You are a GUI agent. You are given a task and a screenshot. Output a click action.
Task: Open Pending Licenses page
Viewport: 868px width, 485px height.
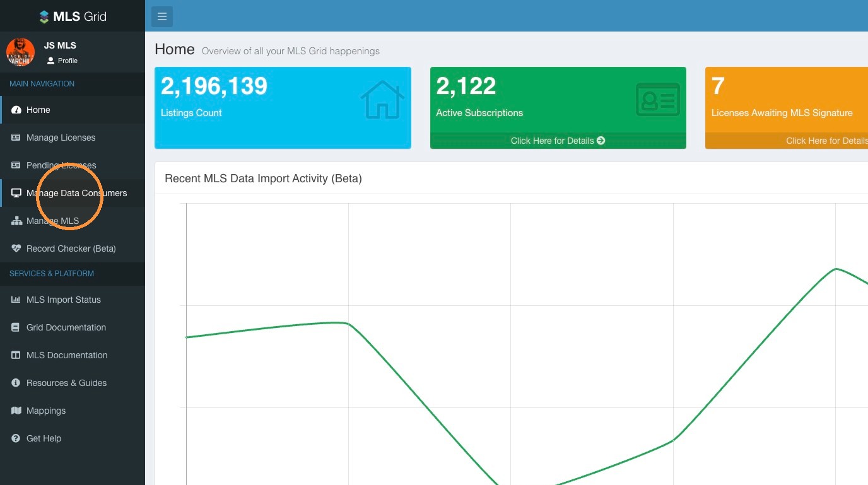[73, 165]
